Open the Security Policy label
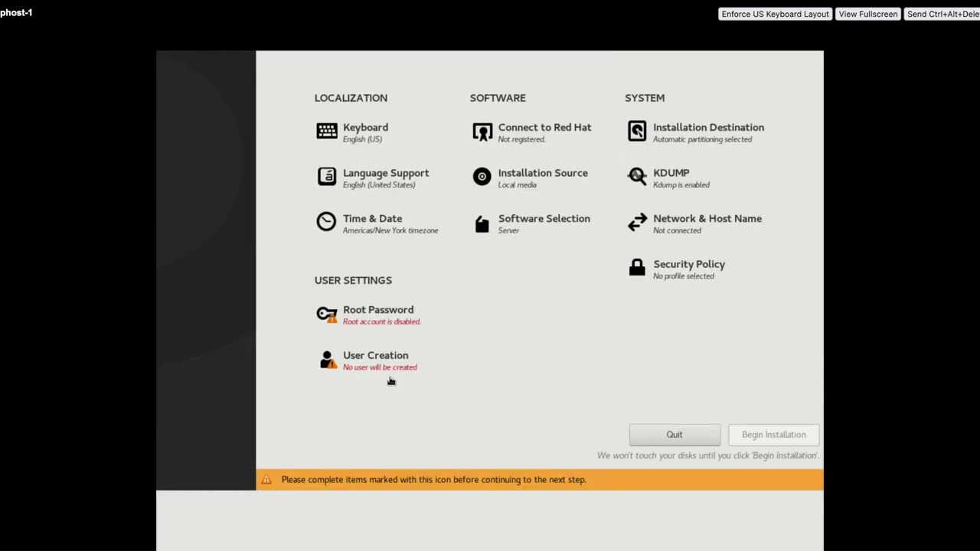The image size is (980, 551). (689, 264)
